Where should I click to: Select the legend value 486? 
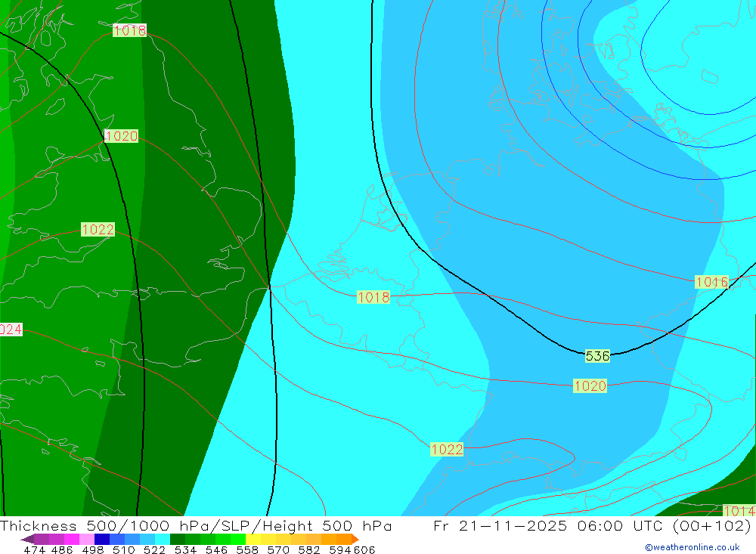[62, 549]
